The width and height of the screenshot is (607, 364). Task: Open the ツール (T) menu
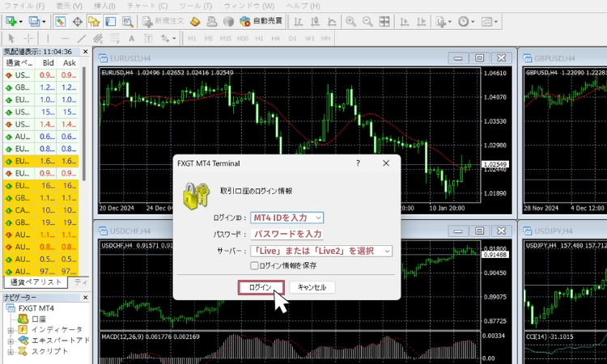(196, 6)
